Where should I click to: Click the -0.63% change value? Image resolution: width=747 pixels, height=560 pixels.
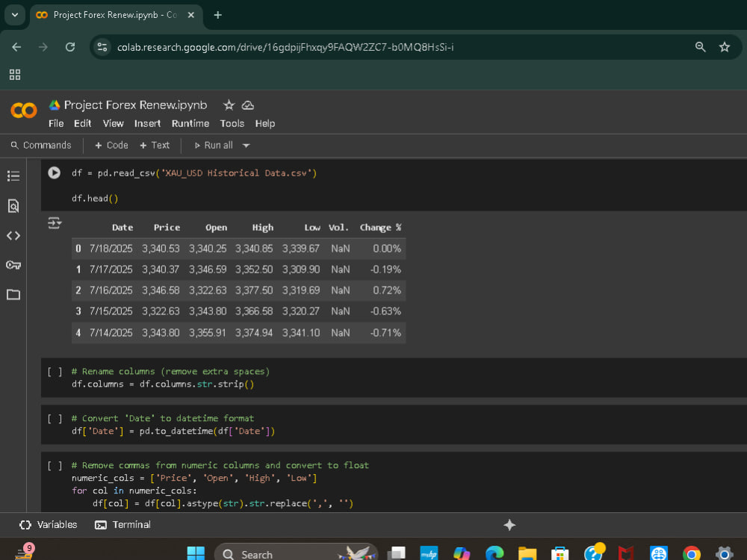(385, 311)
